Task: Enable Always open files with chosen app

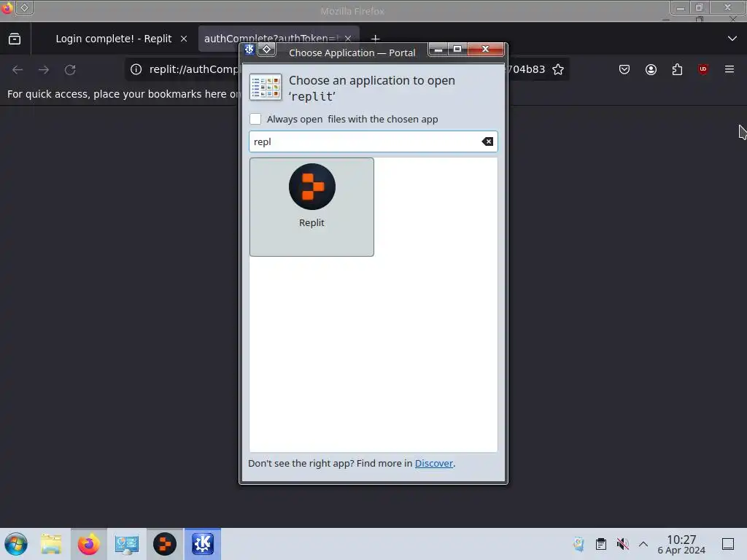Action: coord(255,119)
